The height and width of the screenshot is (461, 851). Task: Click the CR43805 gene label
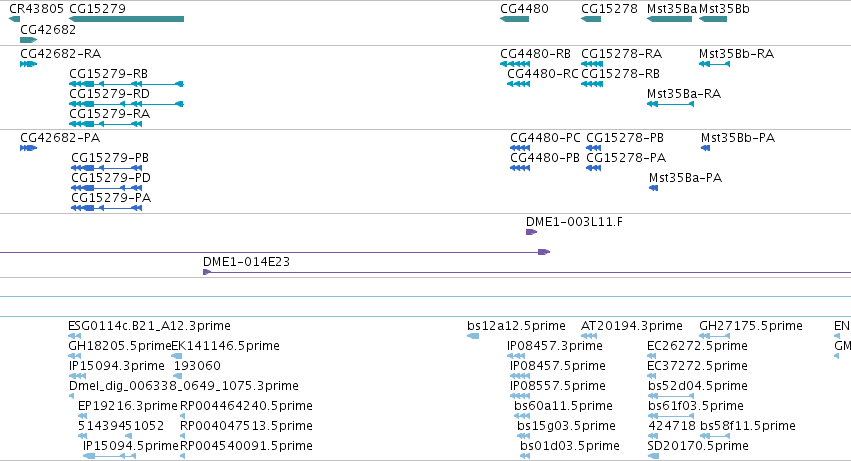coord(36,9)
